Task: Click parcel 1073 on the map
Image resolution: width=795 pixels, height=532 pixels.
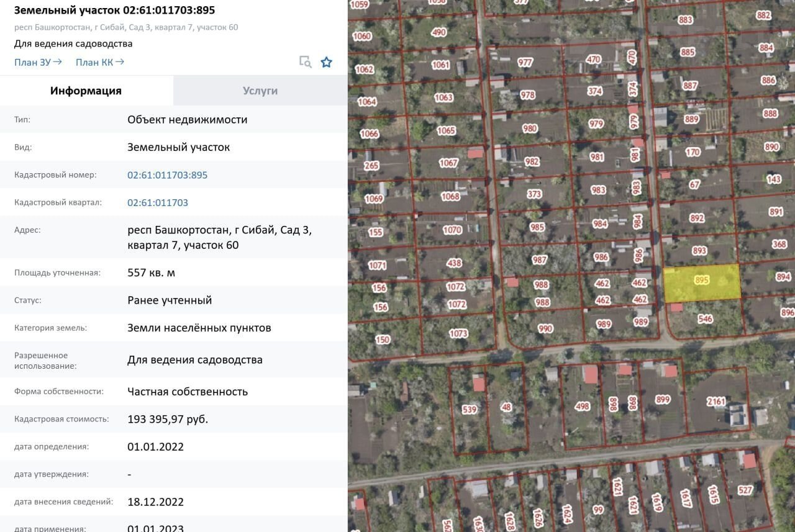Action: [x=458, y=333]
